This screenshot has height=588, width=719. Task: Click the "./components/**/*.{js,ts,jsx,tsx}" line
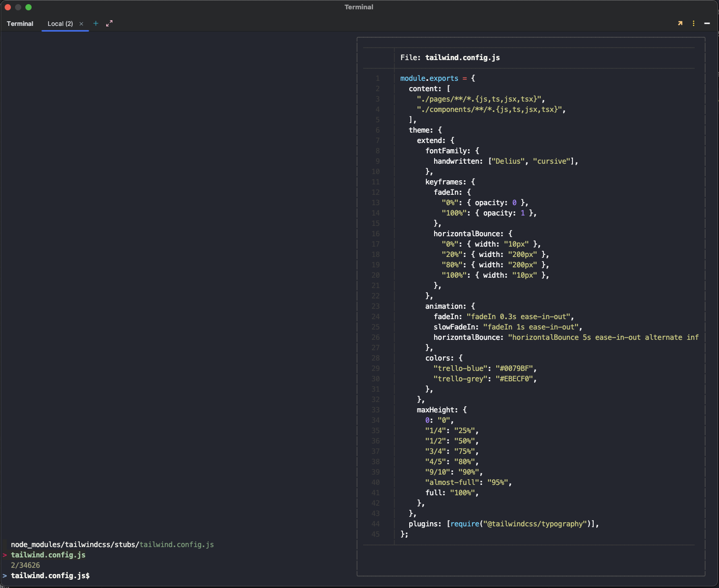(492, 109)
